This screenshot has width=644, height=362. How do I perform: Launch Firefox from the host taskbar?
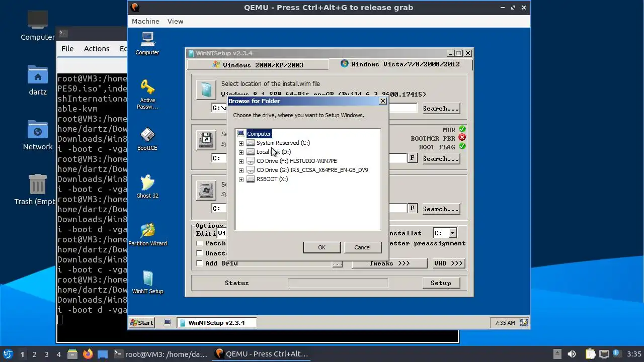pyautogui.click(x=88, y=354)
